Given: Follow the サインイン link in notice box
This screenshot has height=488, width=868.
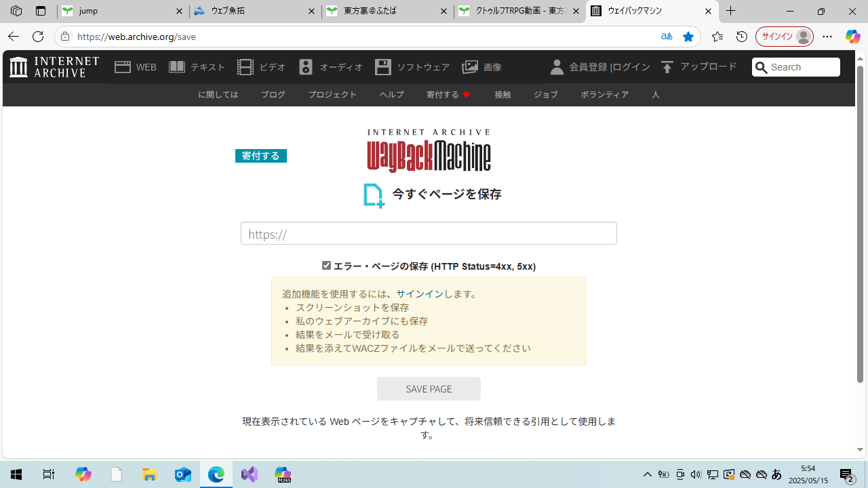Looking at the screenshot, I should point(420,294).
